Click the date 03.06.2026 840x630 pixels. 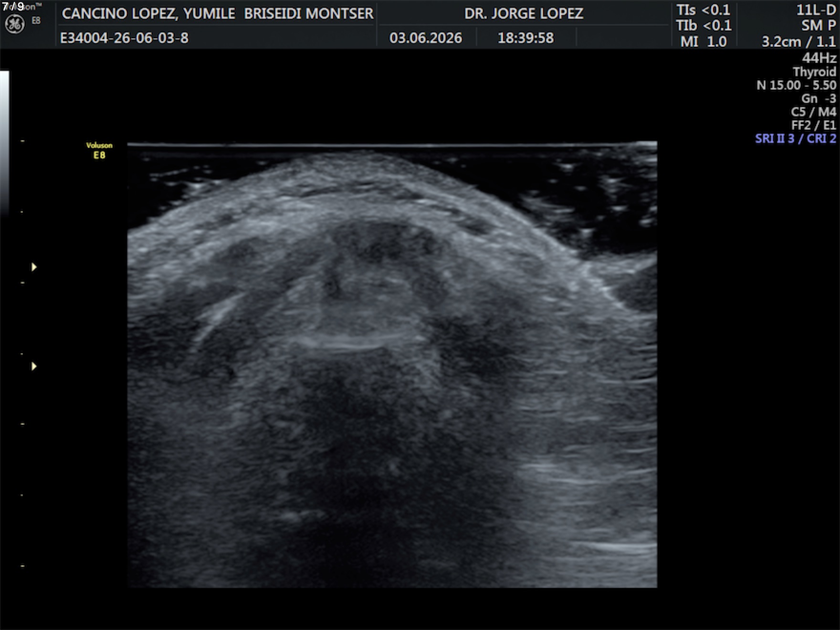point(426,38)
